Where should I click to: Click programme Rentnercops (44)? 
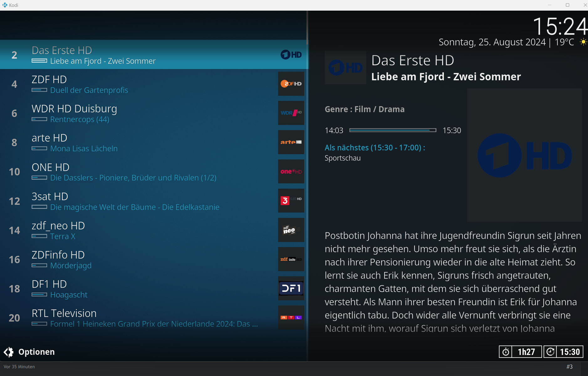click(x=80, y=119)
